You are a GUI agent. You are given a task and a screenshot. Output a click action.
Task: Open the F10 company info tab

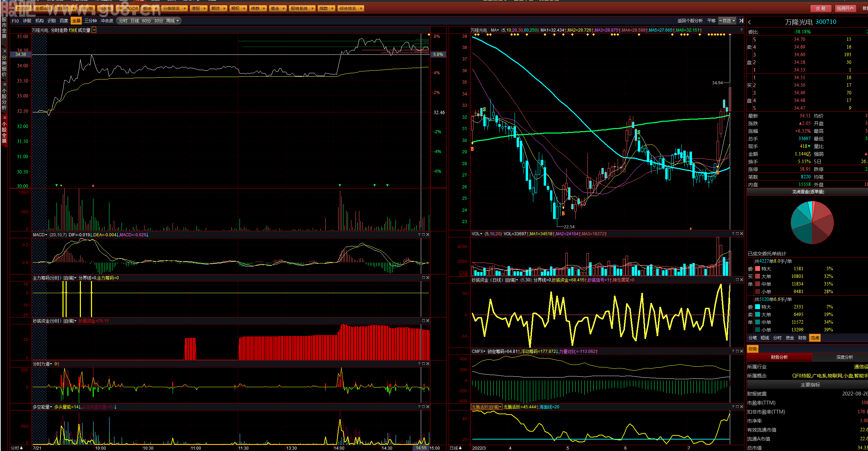[x=15, y=21]
